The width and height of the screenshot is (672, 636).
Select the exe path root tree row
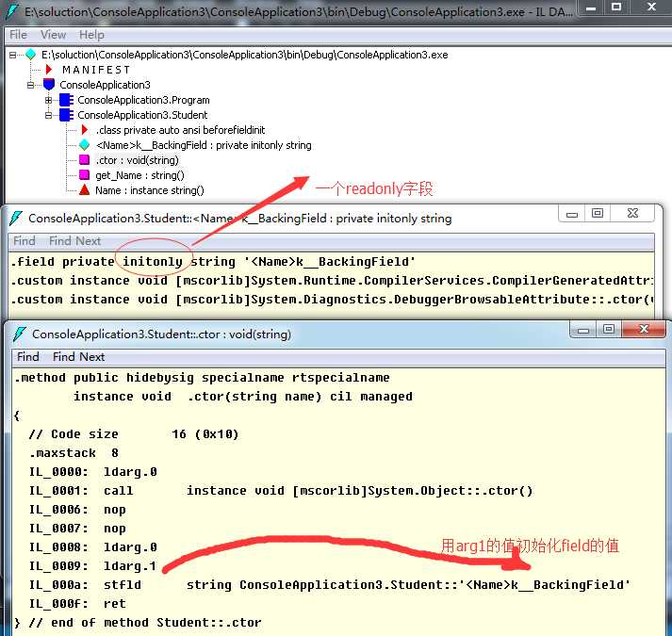point(244,55)
